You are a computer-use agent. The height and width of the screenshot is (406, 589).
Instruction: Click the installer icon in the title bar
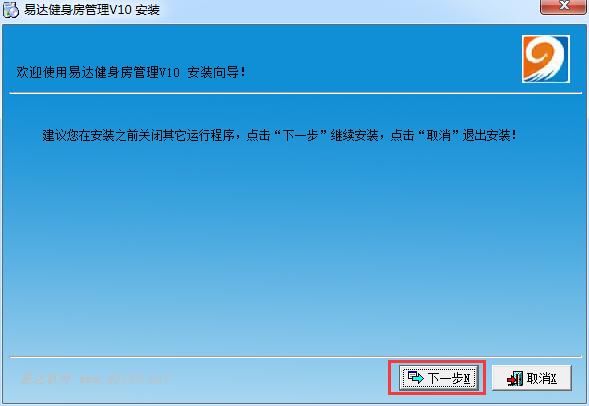(x=11, y=10)
